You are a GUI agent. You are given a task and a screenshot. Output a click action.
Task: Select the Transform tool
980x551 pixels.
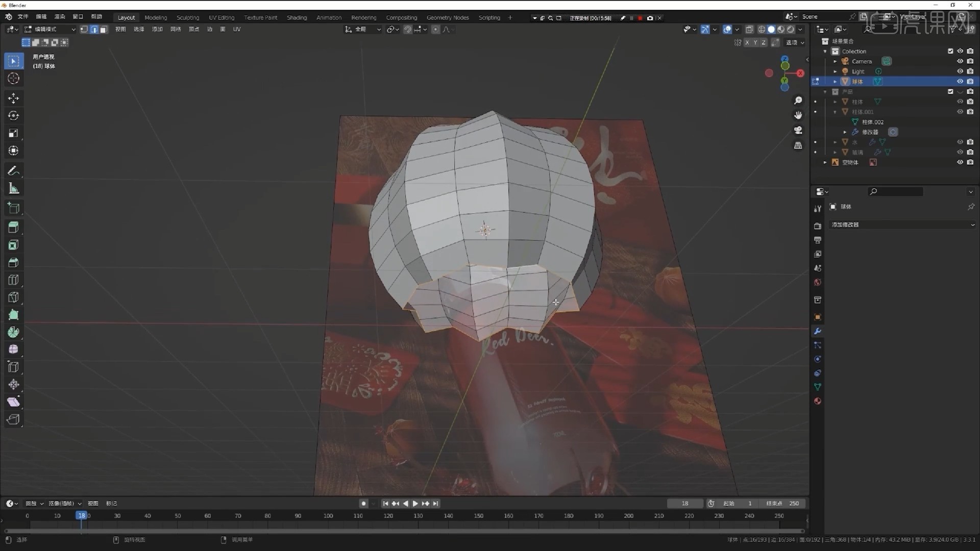(x=14, y=151)
